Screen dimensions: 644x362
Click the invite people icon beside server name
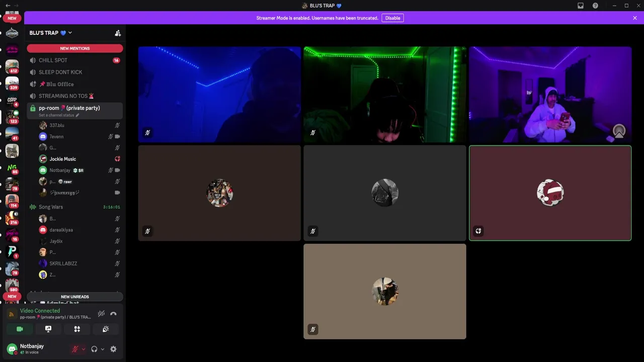pos(118,33)
